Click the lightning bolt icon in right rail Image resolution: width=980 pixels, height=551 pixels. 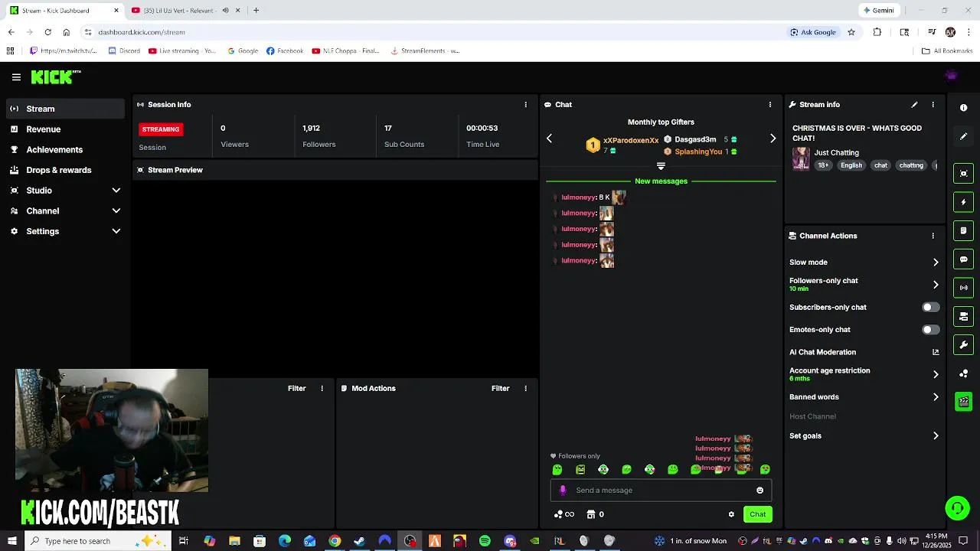coord(963,202)
